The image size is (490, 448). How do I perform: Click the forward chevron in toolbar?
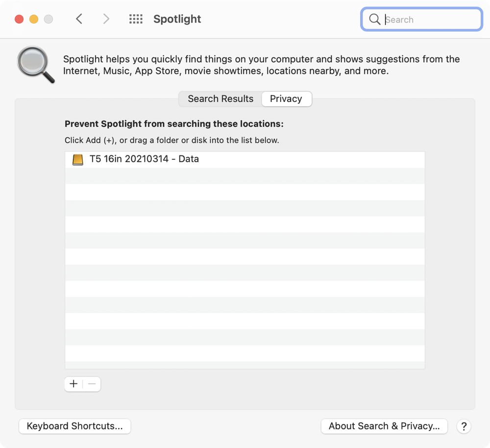click(x=106, y=19)
